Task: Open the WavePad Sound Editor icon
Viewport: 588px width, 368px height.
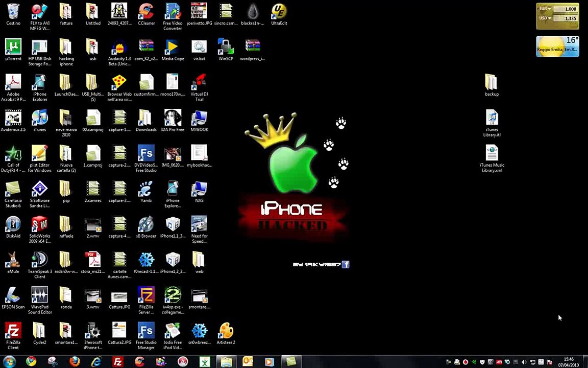Action: [40, 301]
